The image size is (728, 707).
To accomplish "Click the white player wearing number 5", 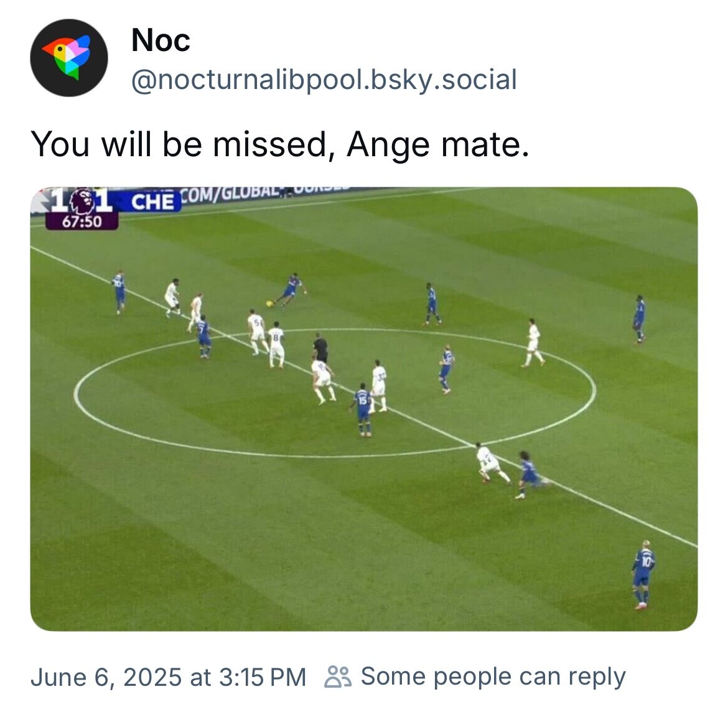I will (257, 332).
